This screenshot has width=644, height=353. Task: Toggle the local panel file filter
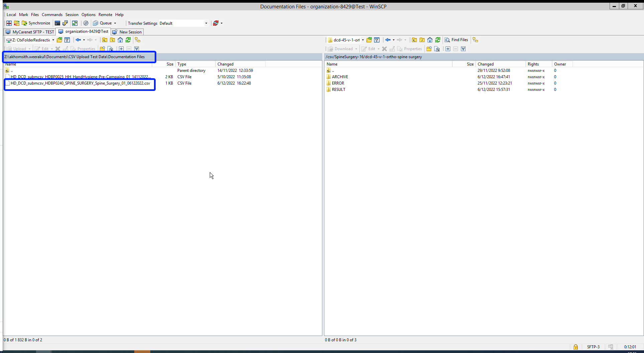pyautogui.click(x=67, y=40)
